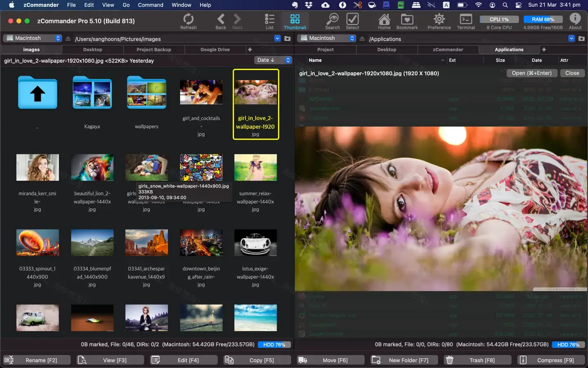Select the summer_relax wallpaper thumbnail
Image resolution: width=588 pixels, height=368 pixels.
tap(255, 167)
